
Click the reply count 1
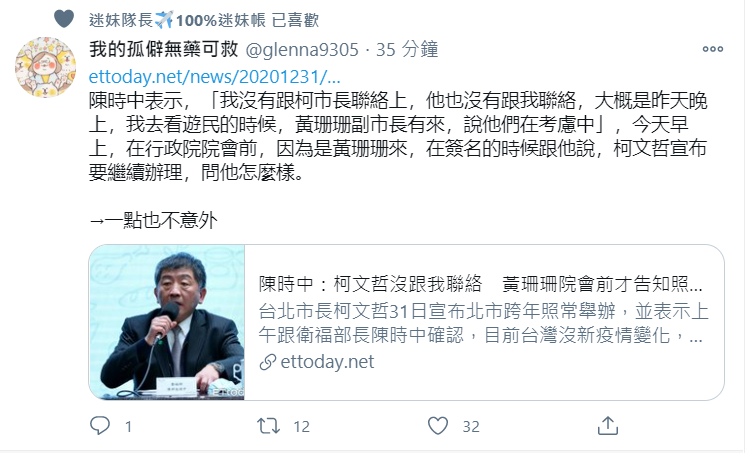point(128,426)
